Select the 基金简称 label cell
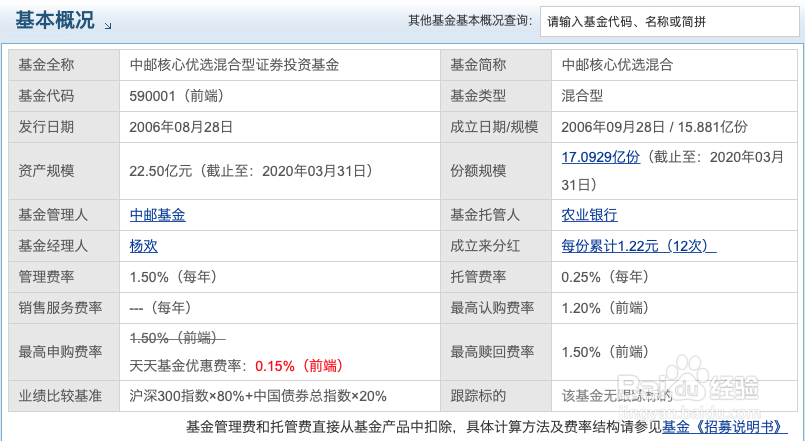 click(496, 65)
